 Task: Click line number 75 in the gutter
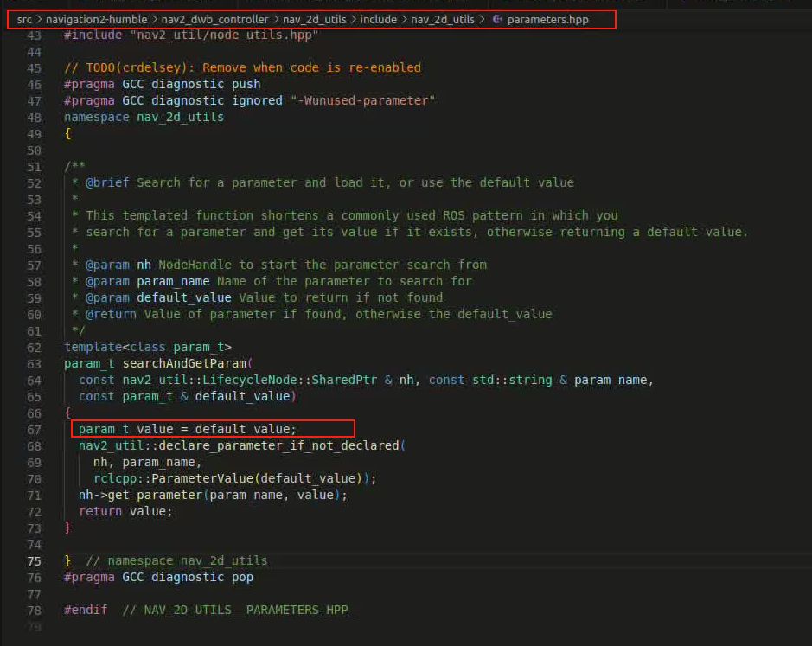(x=35, y=561)
